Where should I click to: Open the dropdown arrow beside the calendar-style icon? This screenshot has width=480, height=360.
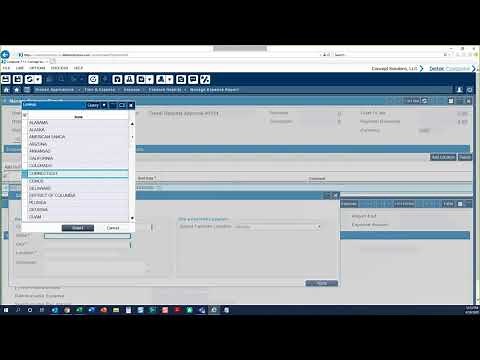(x=150, y=79)
